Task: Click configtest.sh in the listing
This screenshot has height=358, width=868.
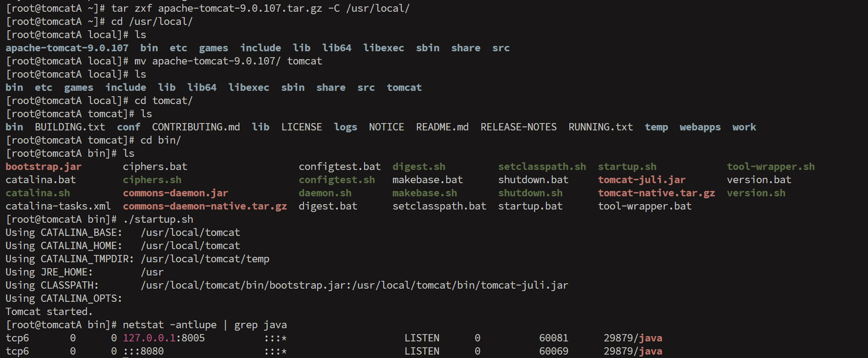Action: pos(337,180)
